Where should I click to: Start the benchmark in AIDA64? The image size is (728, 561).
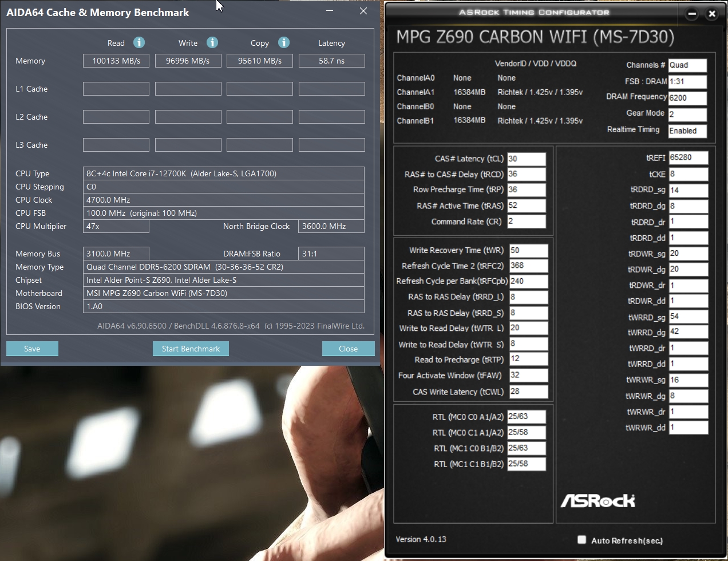point(191,349)
